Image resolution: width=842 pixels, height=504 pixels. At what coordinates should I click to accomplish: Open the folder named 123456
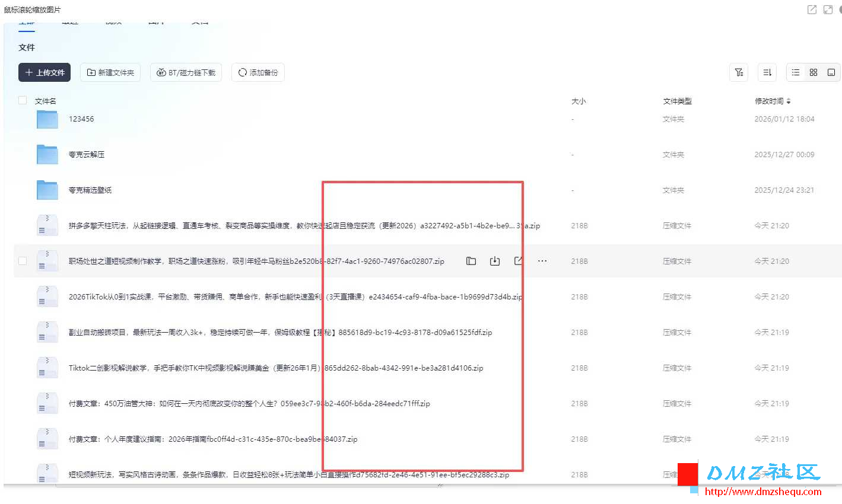pyautogui.click(x=81, y=119)
